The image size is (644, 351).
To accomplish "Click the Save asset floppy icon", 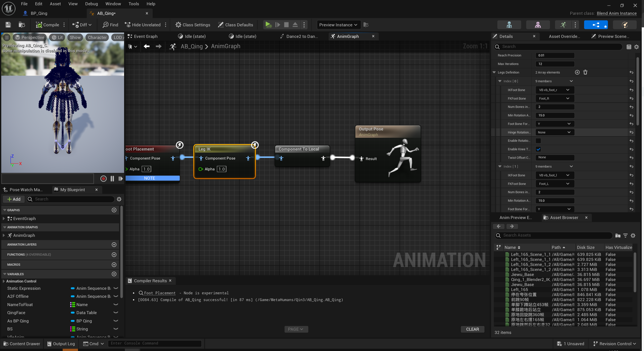I will pos(8,25).
